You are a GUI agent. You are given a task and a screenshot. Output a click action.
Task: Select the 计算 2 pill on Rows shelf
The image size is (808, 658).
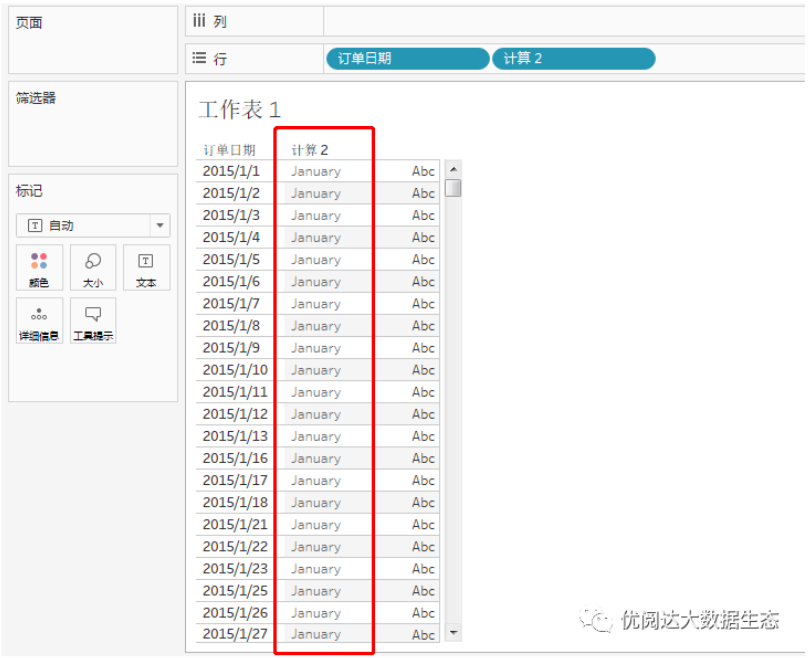click(573, 59)
